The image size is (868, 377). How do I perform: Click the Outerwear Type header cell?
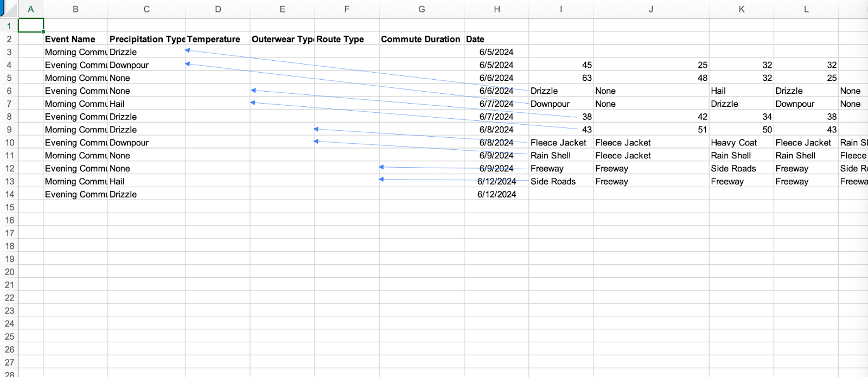(282, 39)
